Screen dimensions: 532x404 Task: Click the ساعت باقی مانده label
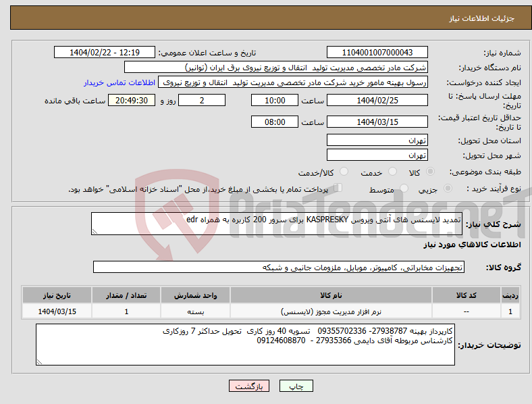click(x=75, y=101)
